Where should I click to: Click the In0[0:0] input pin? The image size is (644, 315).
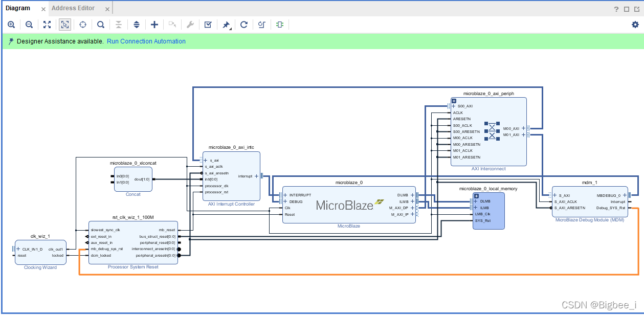click(x=123, y=176)
